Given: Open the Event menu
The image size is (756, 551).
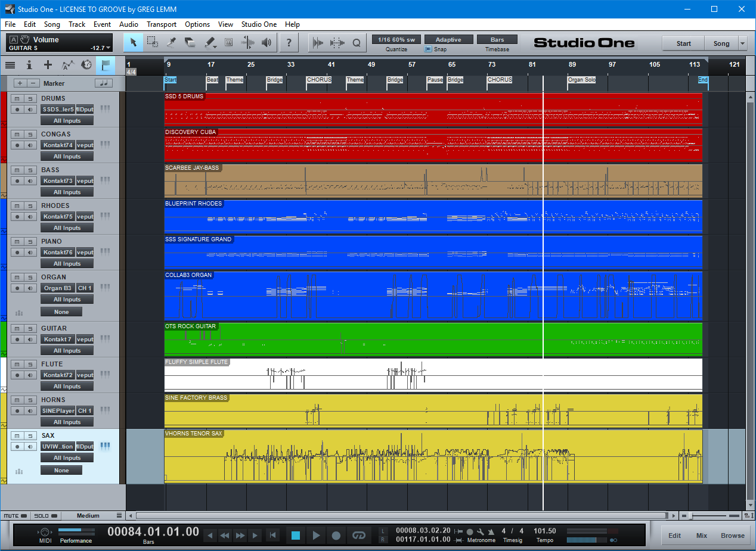Looking at the screenshot, I should pos(102,24).
